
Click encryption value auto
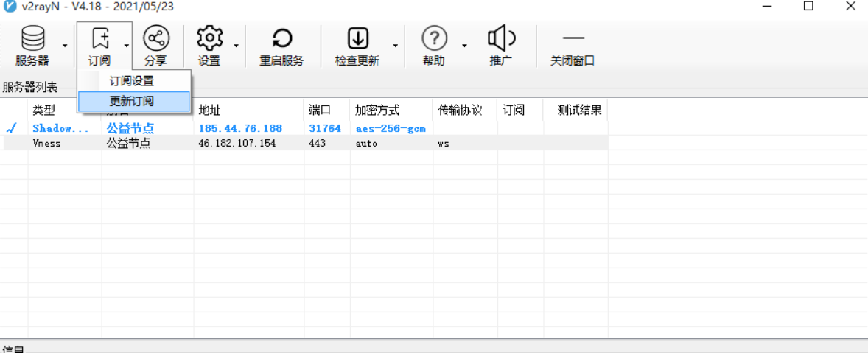(366, 143)
